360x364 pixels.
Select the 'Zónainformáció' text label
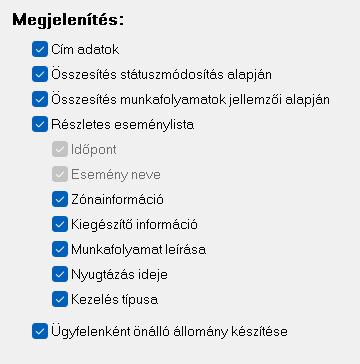[x=117, y=200]
